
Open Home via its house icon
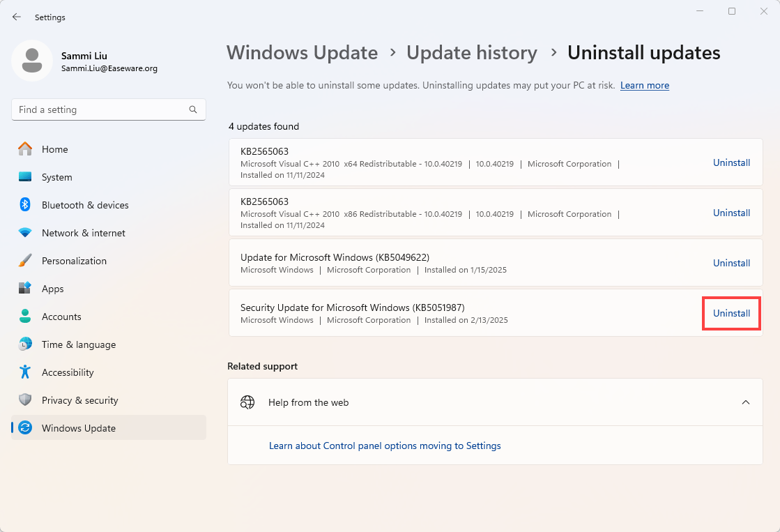click(x=25, y=149)
